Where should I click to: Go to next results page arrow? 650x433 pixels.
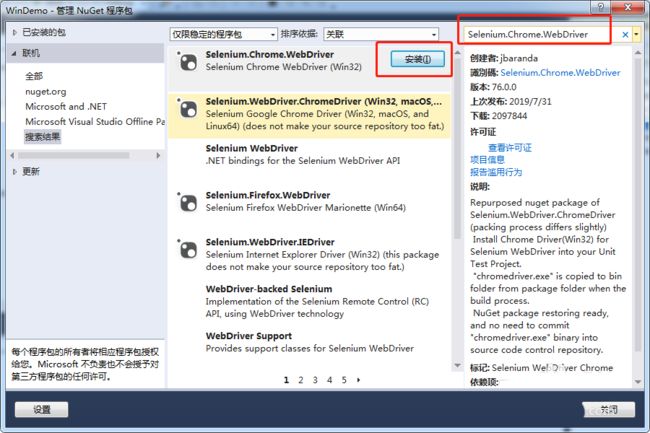coord(359,380)
